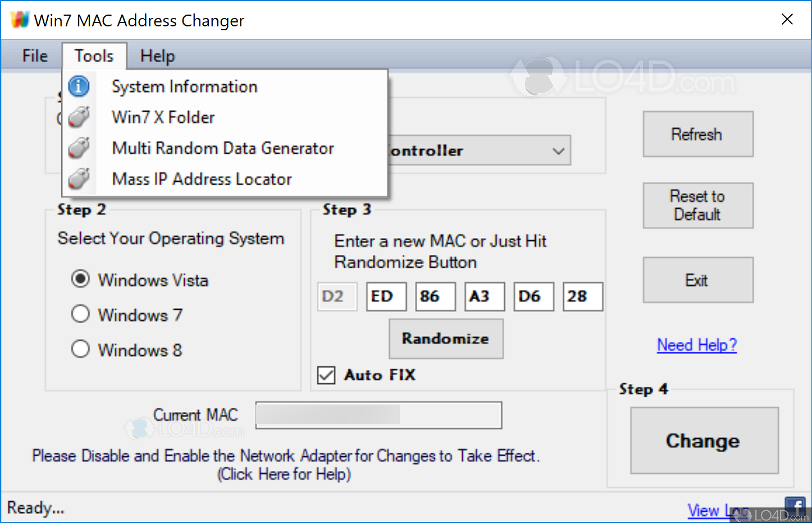
Task: Click the MAC field containing 86
Action: point(435,296)
